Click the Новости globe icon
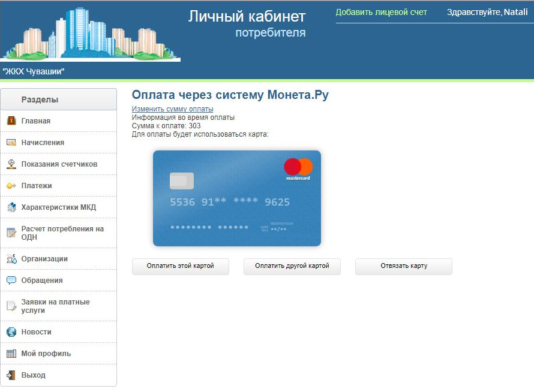Screen dimensions: 534x392 pyautogui.click(x=11, y=332)
